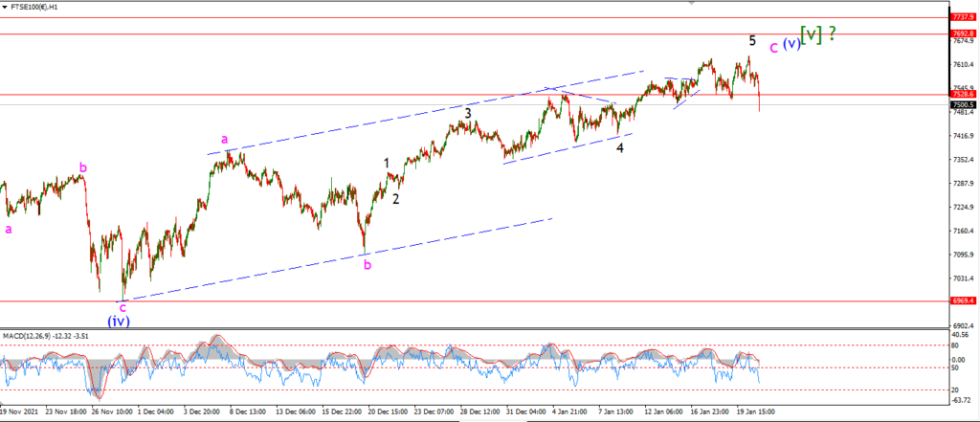Select the gray chart shift triangle marker

pyautogui.click(x=691, y=3)
